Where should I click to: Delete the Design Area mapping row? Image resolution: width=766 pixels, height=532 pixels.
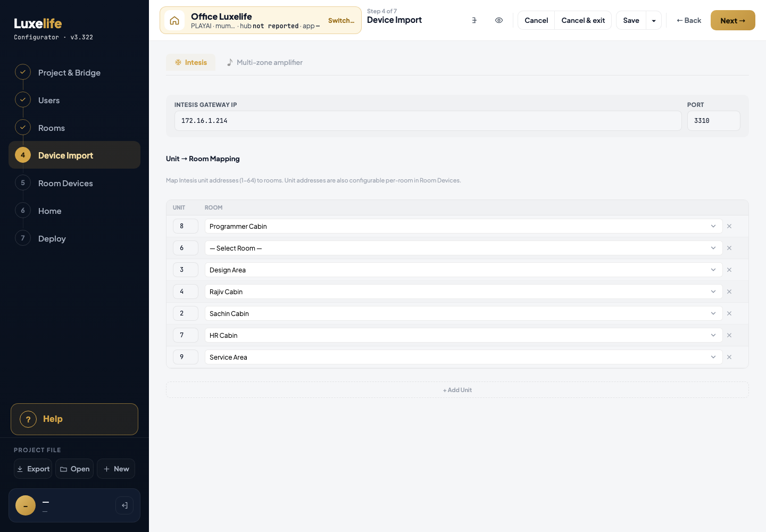(729, 270)
